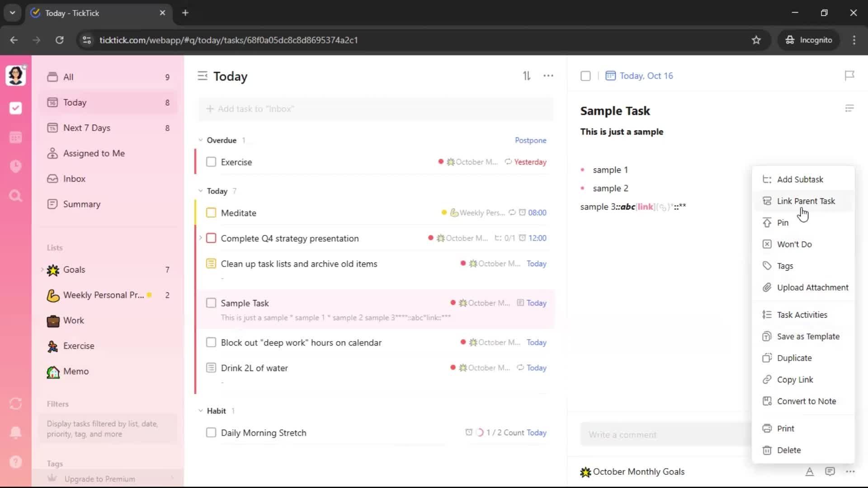868x488 pixels.
Task: Click yellow dot beside Weekly Personal list
Action: coord(149,295)
